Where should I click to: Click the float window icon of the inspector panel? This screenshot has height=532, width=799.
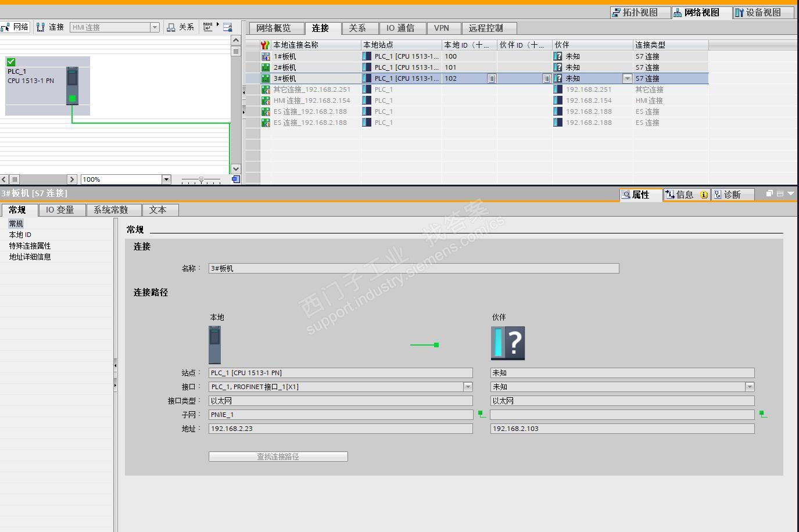[x=769, y=193]
